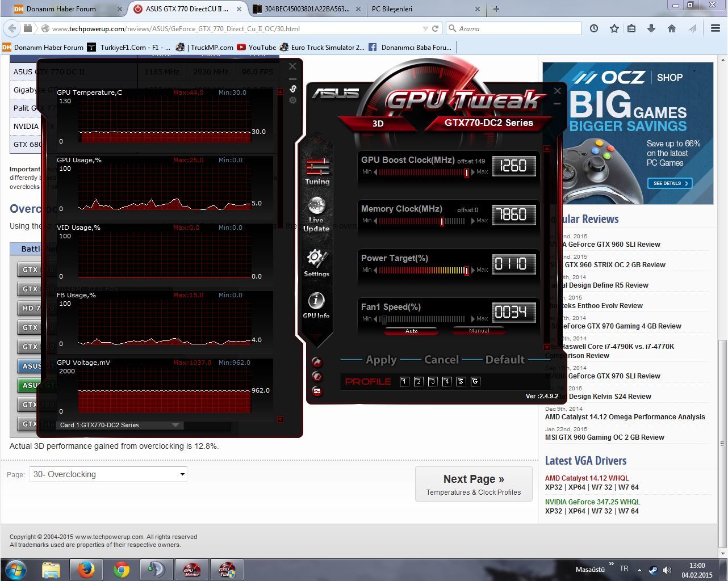
Task: Expand the Masaüstü toolbar chevron
Action: [612, 565]
